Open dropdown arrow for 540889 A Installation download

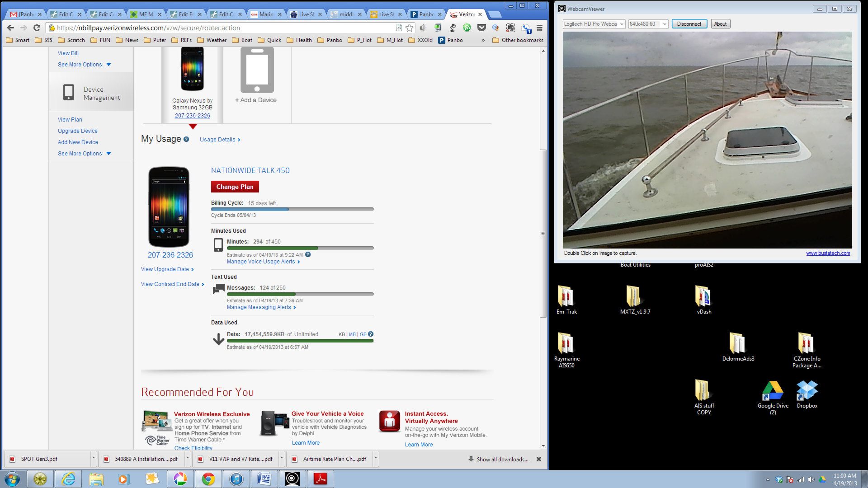188,458
